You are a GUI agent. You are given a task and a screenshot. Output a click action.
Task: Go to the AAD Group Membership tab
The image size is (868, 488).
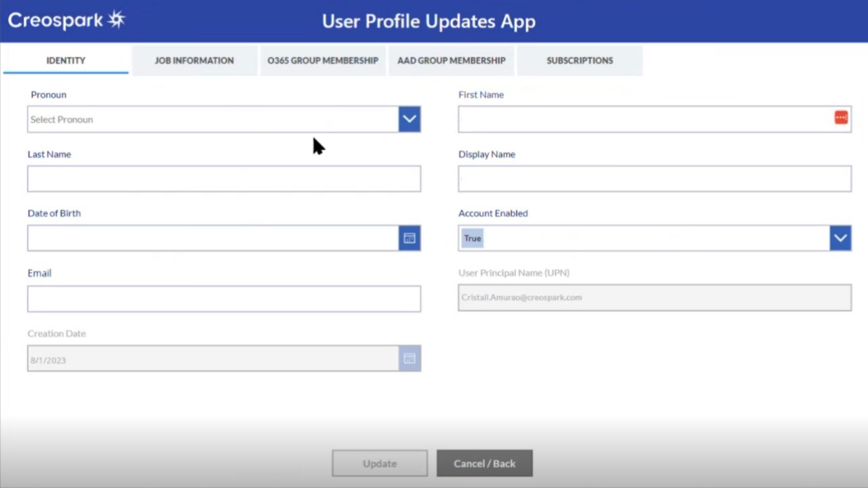point(452,60)
